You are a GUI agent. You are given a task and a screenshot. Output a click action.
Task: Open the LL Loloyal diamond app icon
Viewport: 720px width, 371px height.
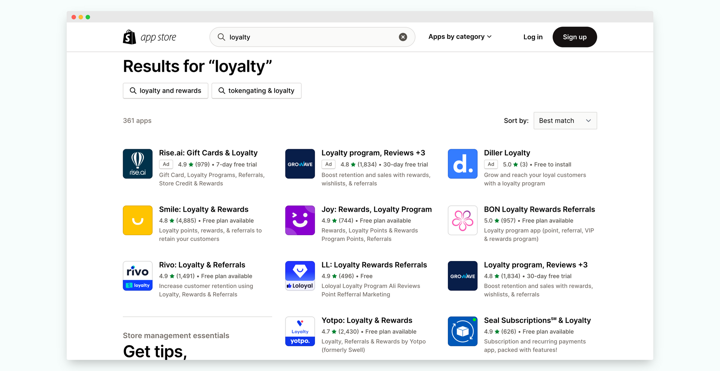300,276
